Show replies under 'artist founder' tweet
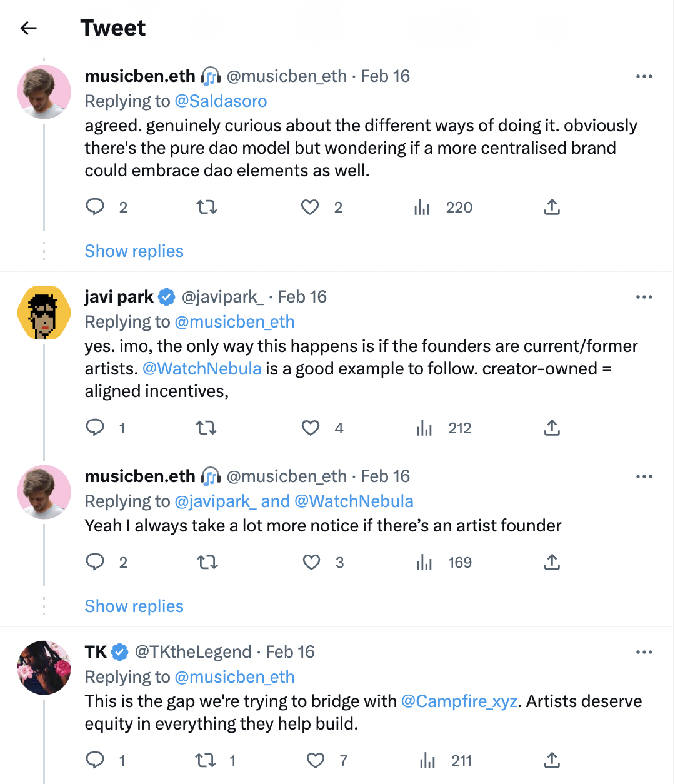 [x=134, y=606]
